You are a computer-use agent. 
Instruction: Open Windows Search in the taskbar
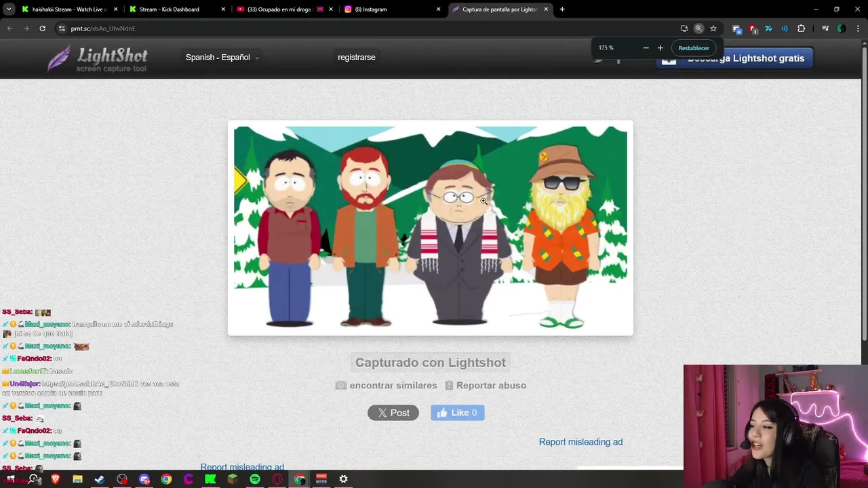[33, 479]
